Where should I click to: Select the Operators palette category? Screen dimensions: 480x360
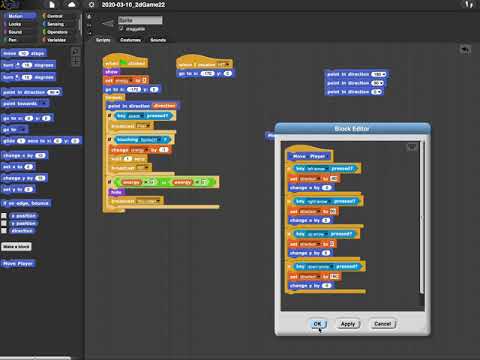coord(59,32)
